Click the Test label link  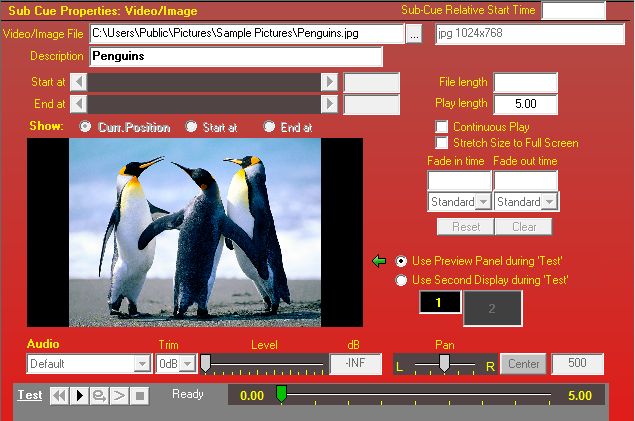(x=30, y=395)
